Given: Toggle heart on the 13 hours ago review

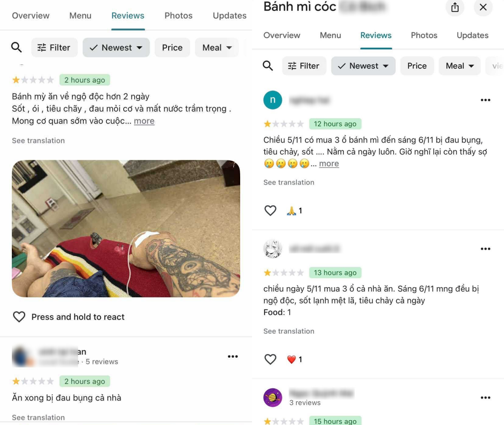Looking at the screenshot, I should point(270,359).
